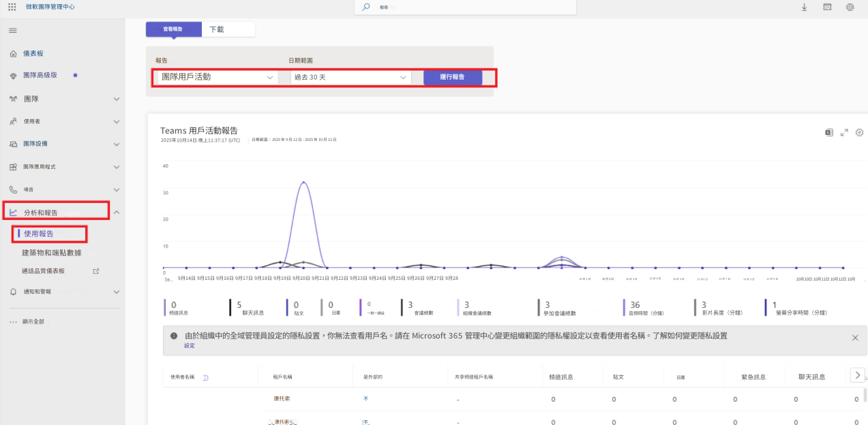
Task: Click the download arrow icon in top bar
Action: (x=805, y=7)
